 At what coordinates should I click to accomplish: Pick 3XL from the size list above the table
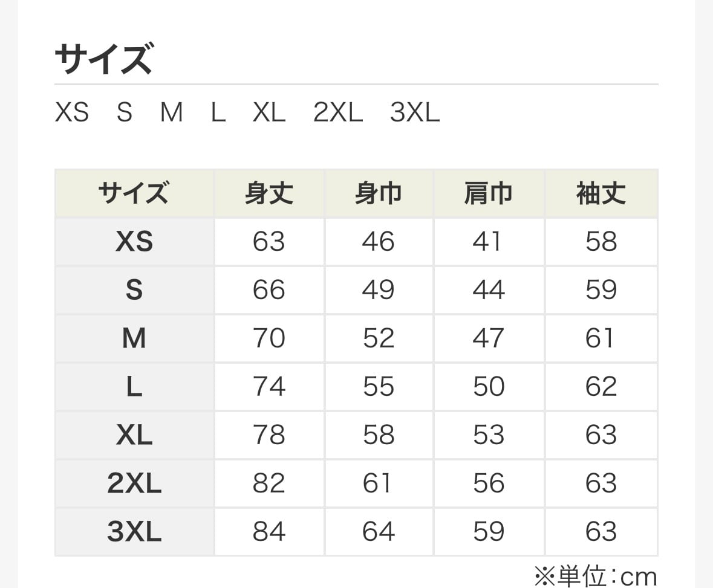[415, 112]
